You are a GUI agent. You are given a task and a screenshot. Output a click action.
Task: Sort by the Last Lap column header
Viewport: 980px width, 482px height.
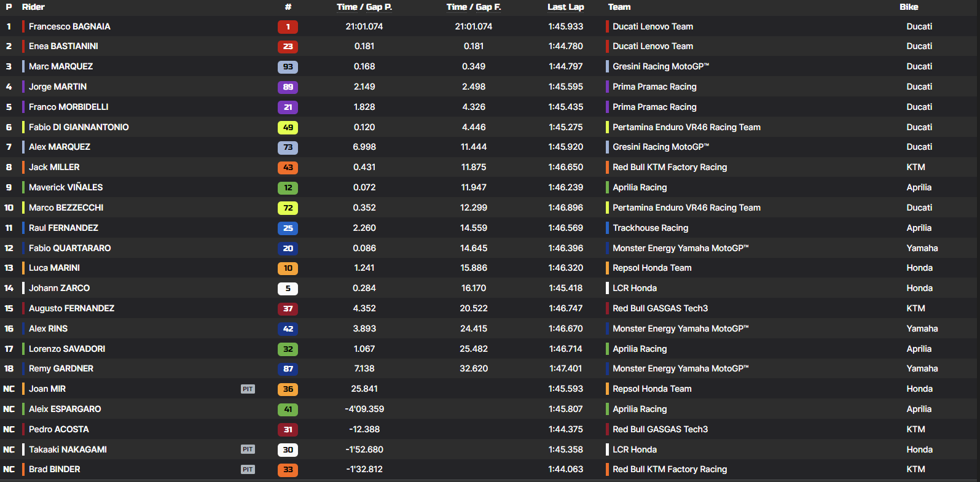click(x=566, y=7)
